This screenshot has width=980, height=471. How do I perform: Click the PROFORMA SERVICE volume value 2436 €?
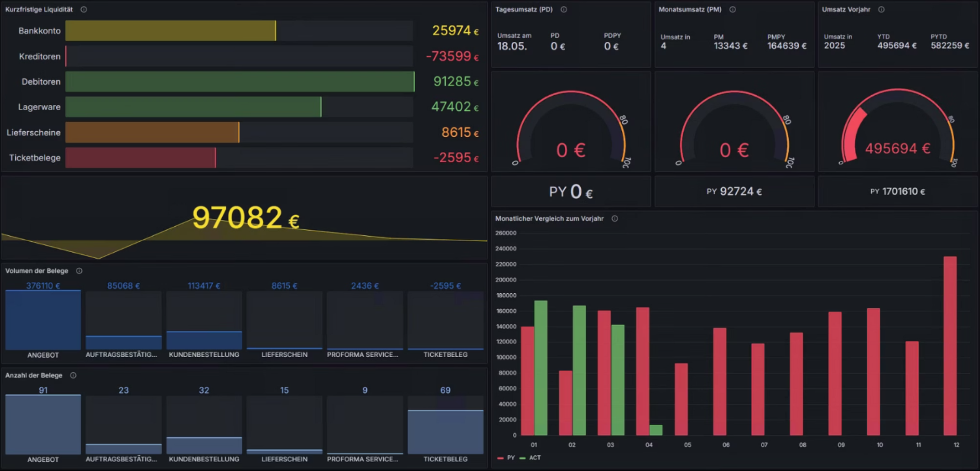(x=365, y=286)
